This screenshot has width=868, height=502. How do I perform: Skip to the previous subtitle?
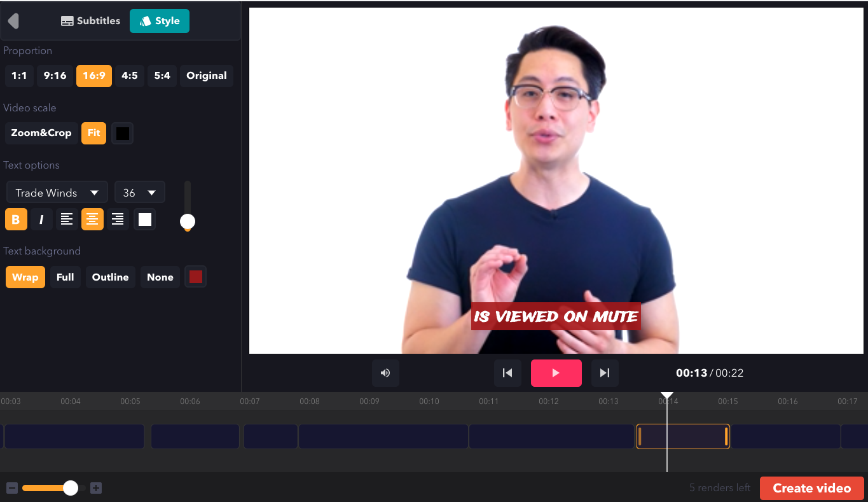click(507, 373)
